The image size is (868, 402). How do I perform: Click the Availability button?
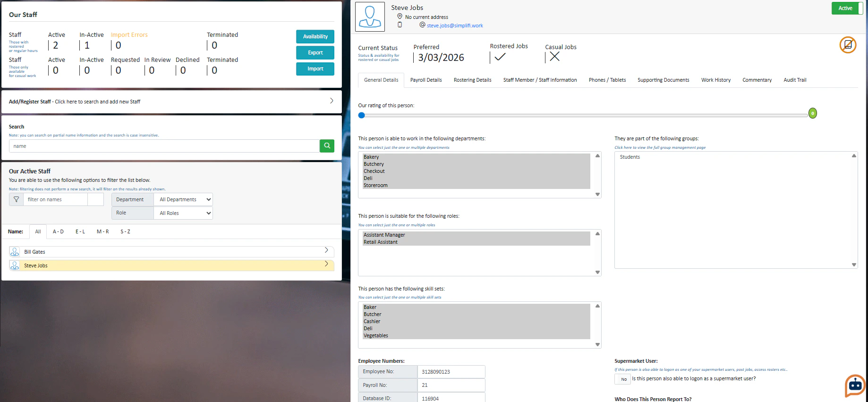315,36
